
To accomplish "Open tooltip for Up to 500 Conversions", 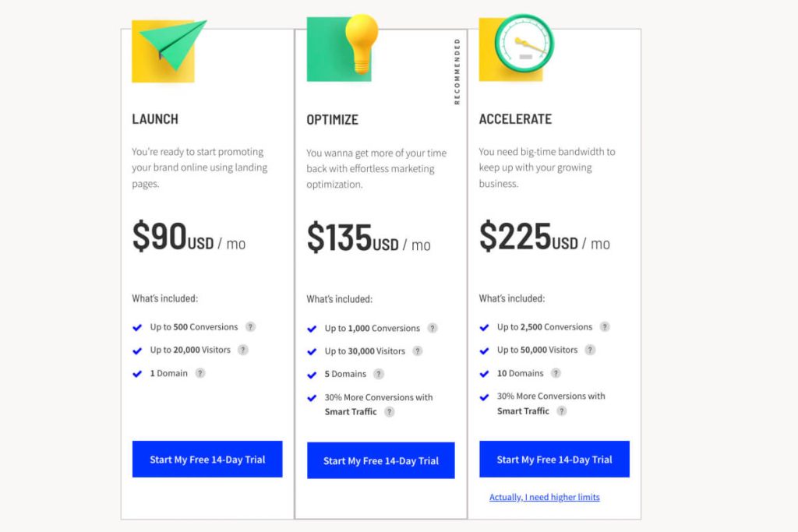I will (250, 328).
